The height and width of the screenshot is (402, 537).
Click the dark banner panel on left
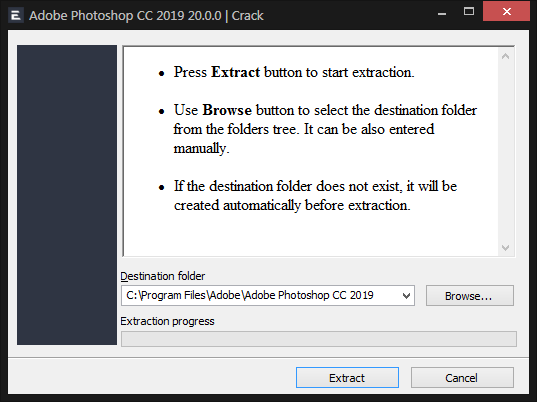(x=67, y=195)
